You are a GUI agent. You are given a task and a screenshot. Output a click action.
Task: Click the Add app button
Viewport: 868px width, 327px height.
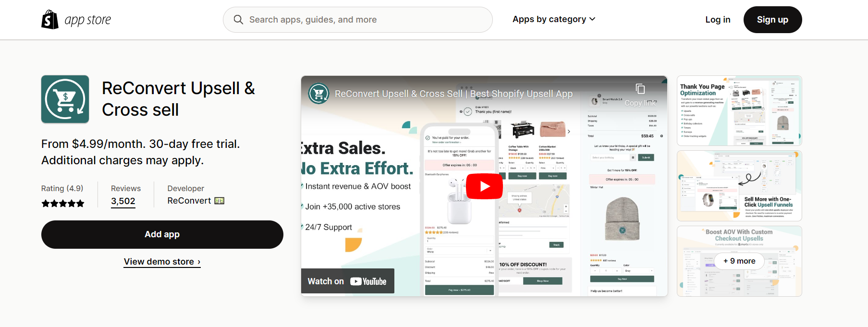click(x=162, y=234)
